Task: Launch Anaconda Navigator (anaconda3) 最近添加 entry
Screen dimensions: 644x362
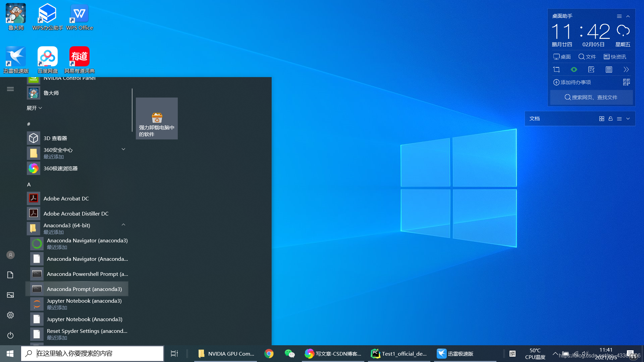Action: [x=77, y=244]
